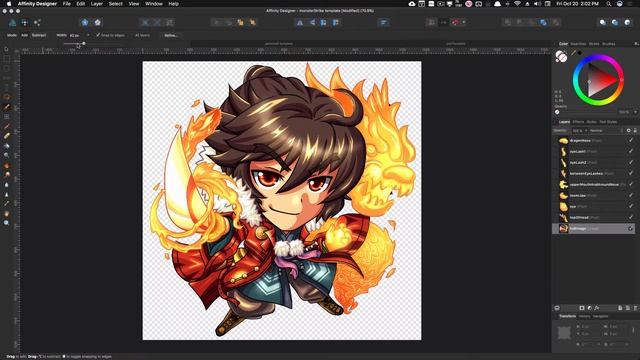Open the Window menu
The image size is (640, 360).
(x=154, y=4)
